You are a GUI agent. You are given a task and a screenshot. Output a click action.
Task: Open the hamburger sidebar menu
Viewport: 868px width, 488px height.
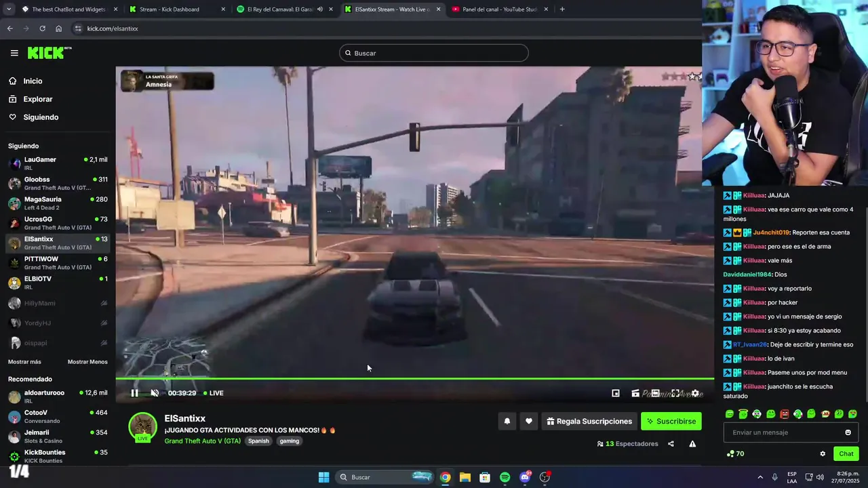[x=14, y=53]
